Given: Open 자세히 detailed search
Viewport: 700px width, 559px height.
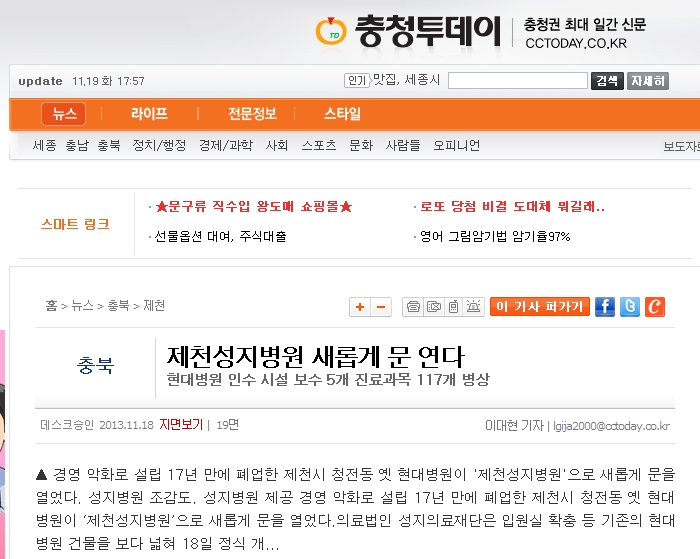Looking at the screenshot, I should 647,81.
